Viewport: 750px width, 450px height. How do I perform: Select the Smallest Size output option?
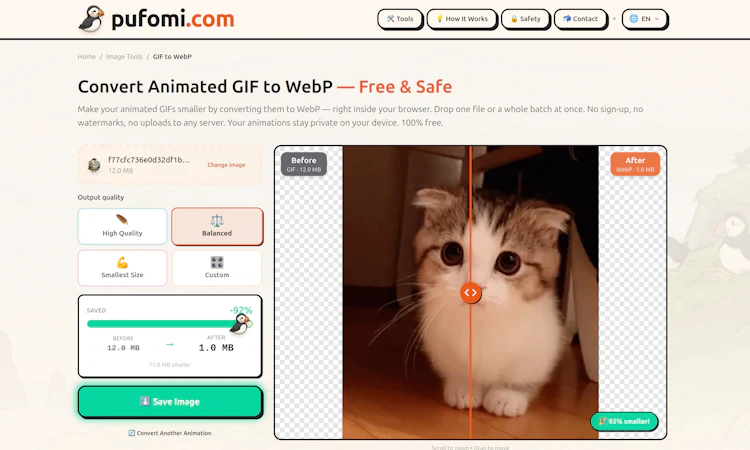tap(122, 268)
